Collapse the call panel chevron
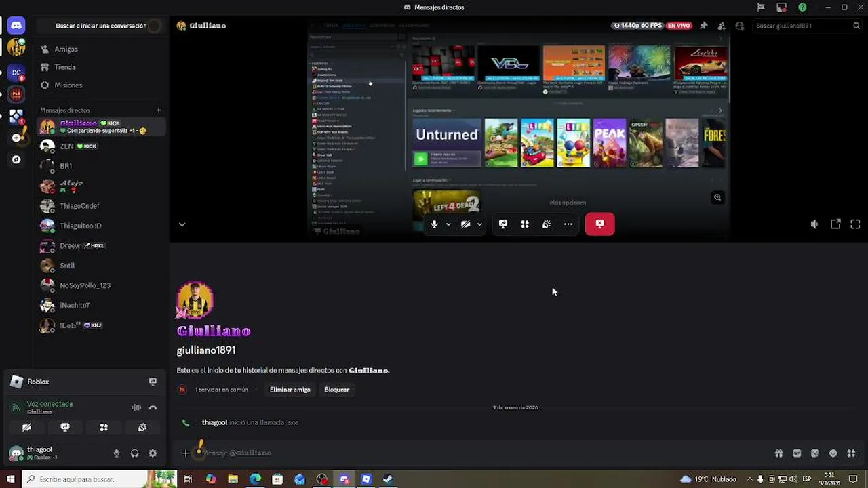Viewport: 868px width, 488px height. [x=182, y=224]
